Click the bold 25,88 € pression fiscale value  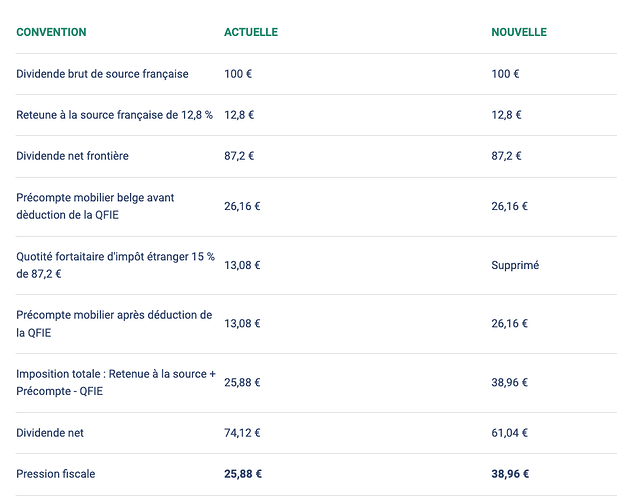tap(243, 474)
